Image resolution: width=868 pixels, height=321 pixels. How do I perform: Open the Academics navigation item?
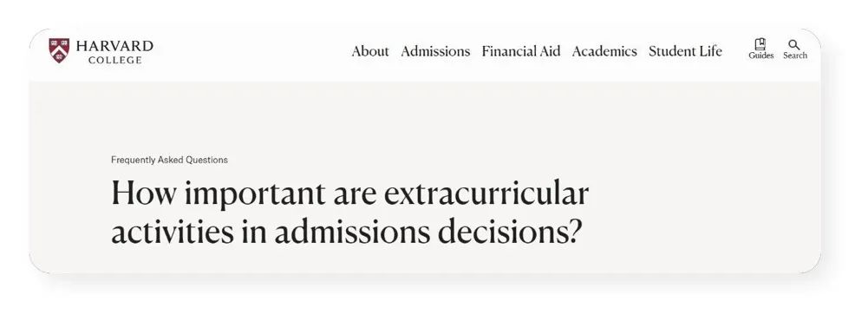[604, 51]
